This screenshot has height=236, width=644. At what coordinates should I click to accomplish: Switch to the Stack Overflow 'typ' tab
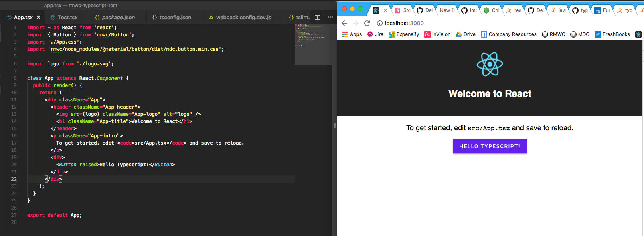point(624,10)
